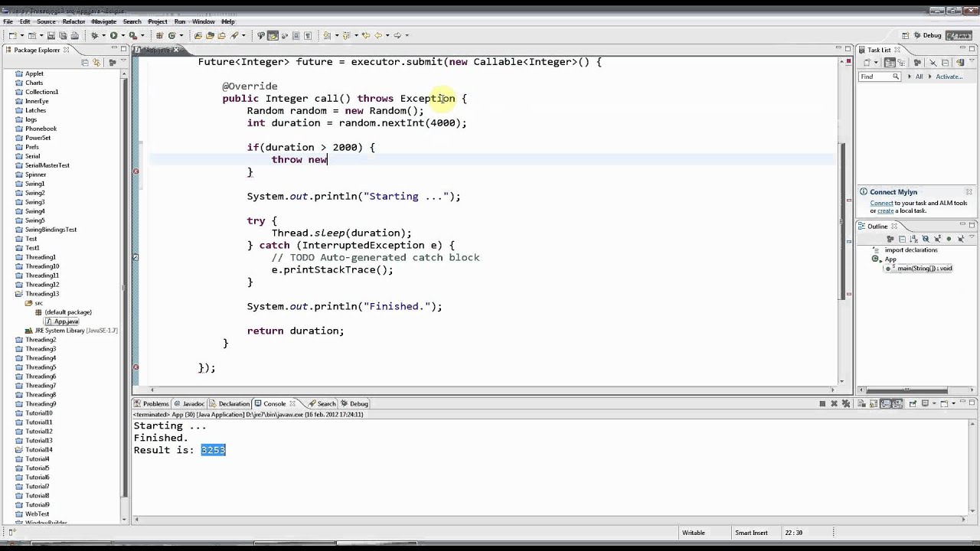
Task: Open the Run button dropdown arrow
Action: coord(122,35)
